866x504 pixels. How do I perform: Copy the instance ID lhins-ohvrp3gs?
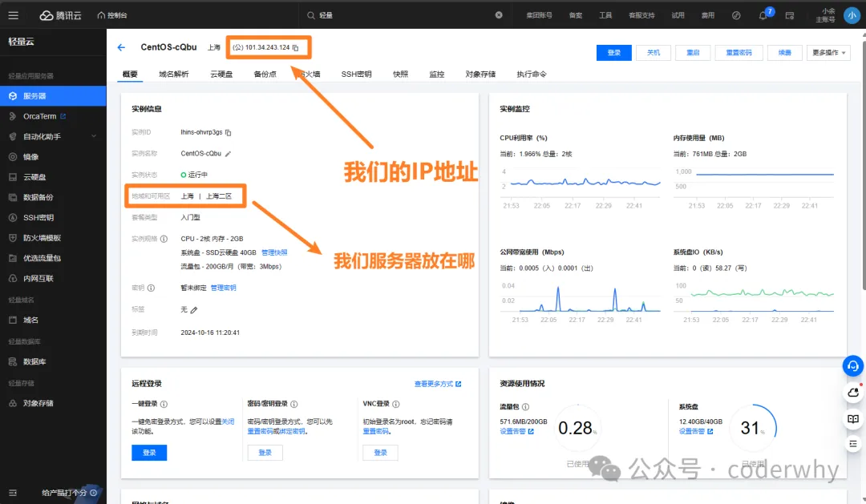228,132
